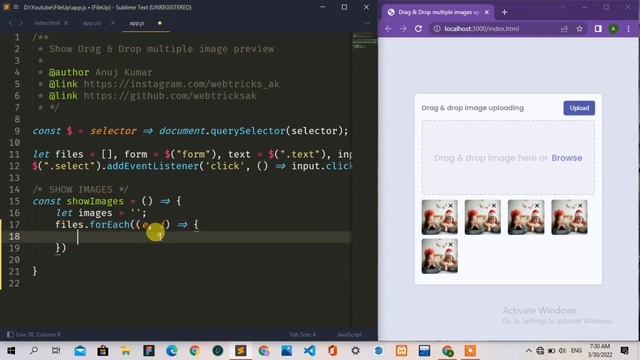640x360 pixels.
Task: Click the site info icon in address bar
Action: 437,29
